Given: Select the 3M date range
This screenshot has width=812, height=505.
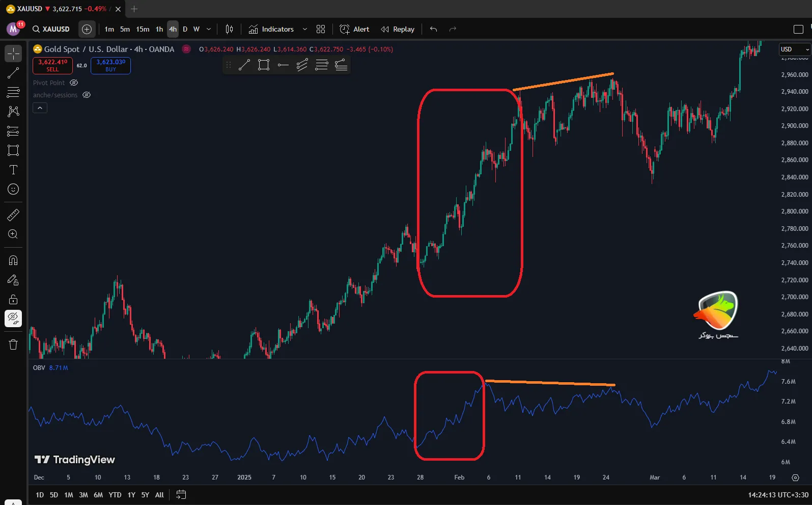Looking at the screenshot, I should coord(83,495).
